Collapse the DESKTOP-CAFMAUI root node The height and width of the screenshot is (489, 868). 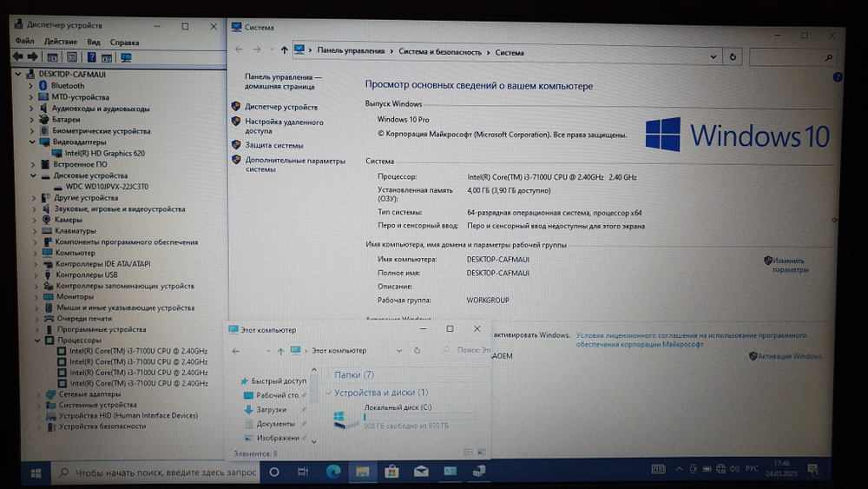18,74
